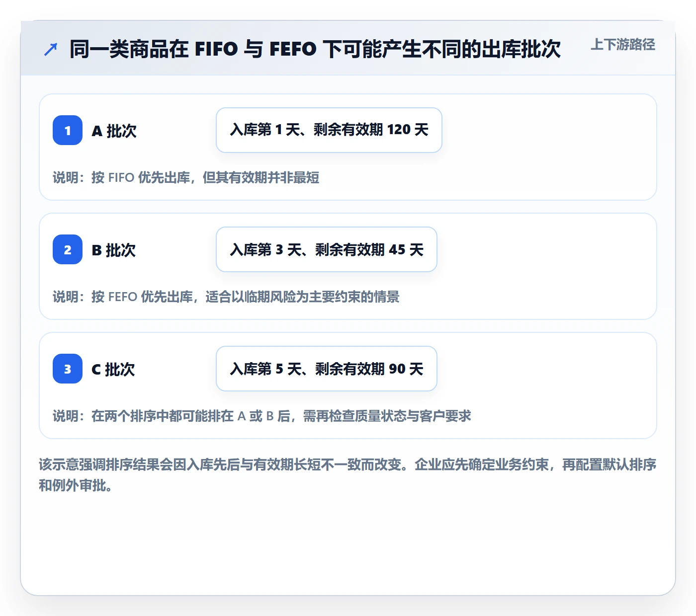Click the number 1 badge for A 批次

pos(68,130)
